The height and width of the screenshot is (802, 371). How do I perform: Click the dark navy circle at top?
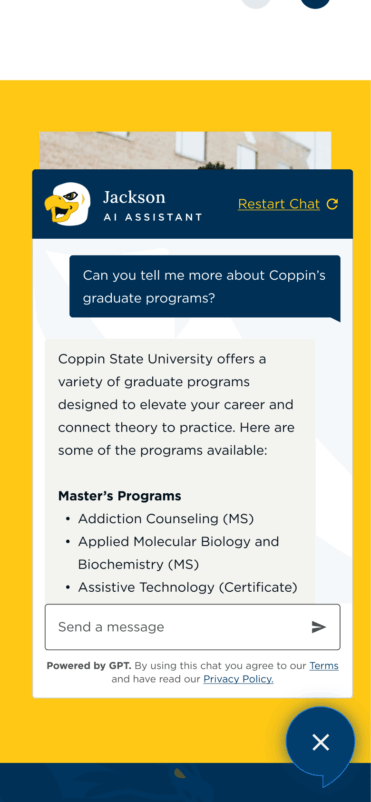pos(315,4)
